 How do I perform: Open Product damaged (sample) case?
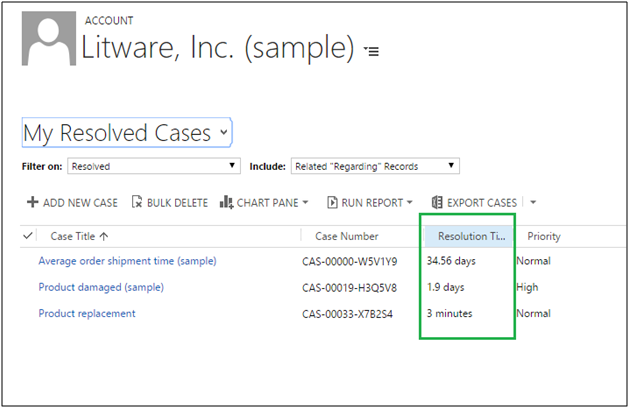[x=101, y=287]
